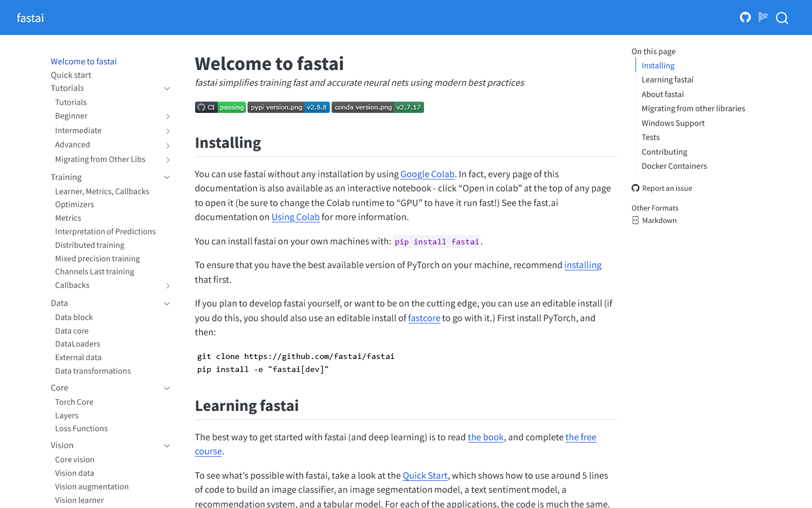This screenshot has height=508, width=812.
Task: Click the Installing section heading
Action: point(228,143)
